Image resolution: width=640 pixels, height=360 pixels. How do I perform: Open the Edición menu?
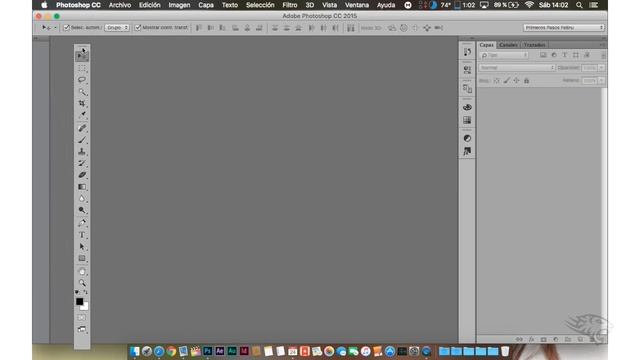coord(149,5)
